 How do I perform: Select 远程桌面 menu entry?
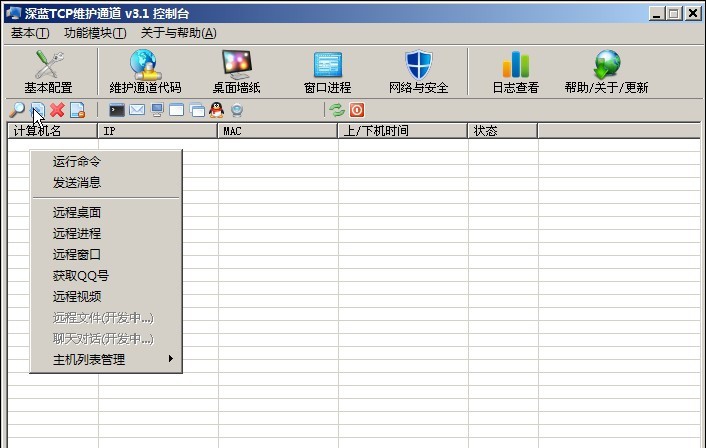click(106, 212)
